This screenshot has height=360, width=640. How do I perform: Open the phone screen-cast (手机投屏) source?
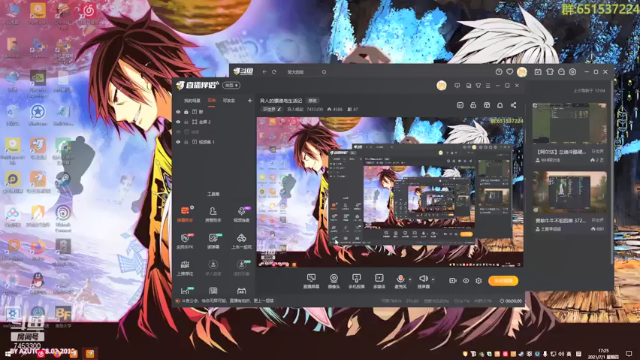coord(356,281)
